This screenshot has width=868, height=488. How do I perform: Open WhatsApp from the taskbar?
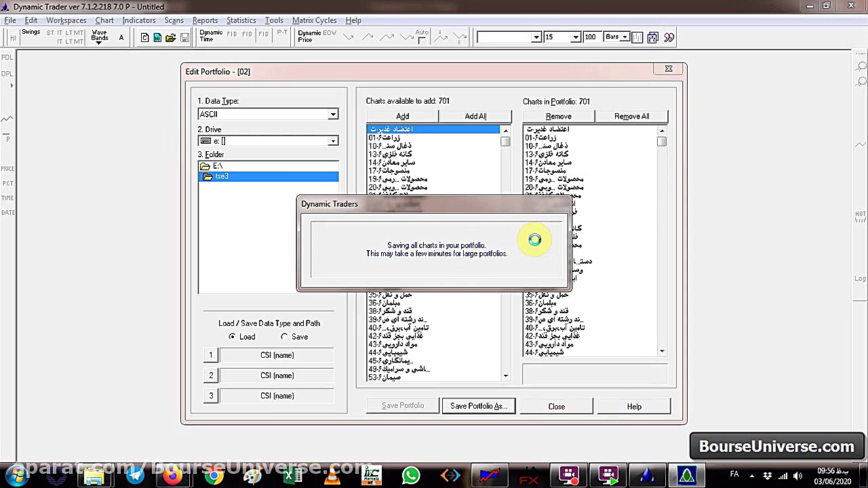click(410, 475)
